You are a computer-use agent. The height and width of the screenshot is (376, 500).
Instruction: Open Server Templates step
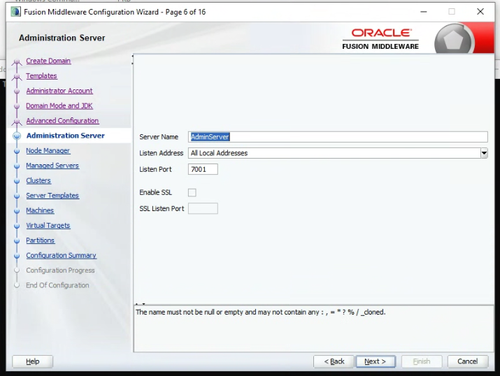(52, 196)
